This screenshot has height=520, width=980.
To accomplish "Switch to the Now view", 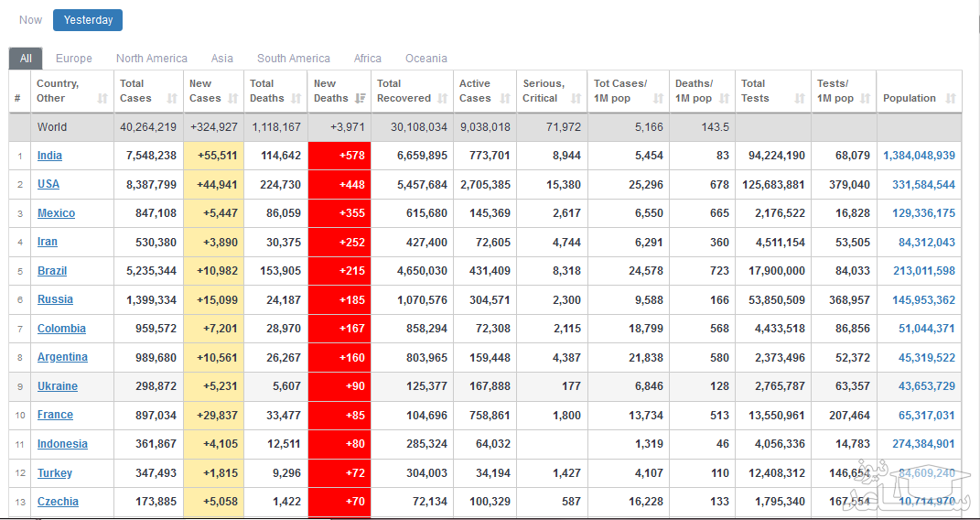I will 31,20.
